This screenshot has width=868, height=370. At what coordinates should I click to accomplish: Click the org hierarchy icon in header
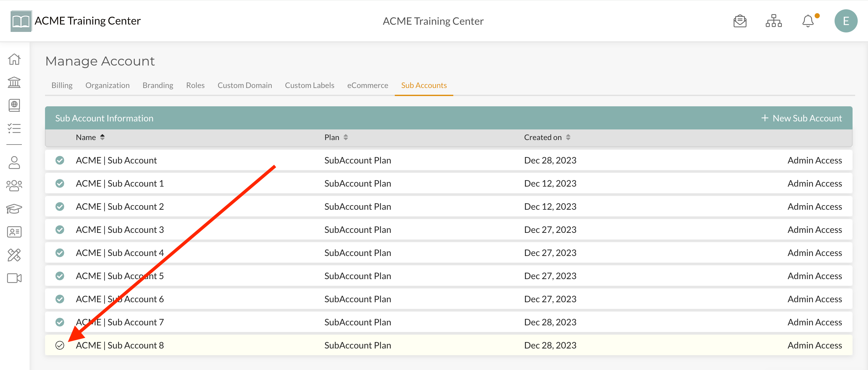tap(773, 21)
